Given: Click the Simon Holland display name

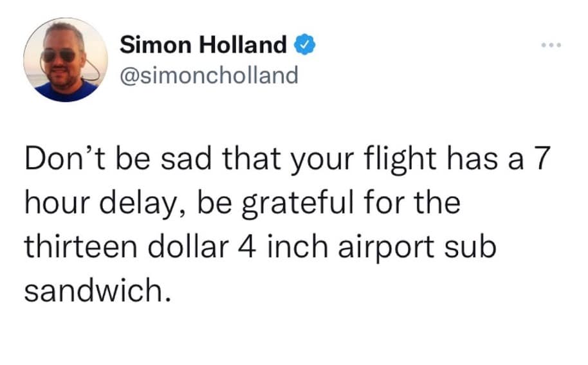Looking at the screenshot, I should pos(204,45).
